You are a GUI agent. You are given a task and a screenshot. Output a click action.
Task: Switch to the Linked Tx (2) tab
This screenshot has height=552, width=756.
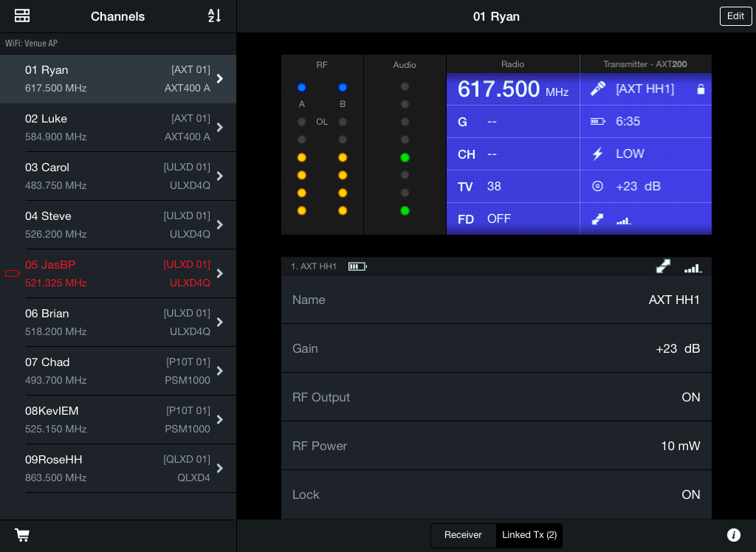(x=529, y=535)
